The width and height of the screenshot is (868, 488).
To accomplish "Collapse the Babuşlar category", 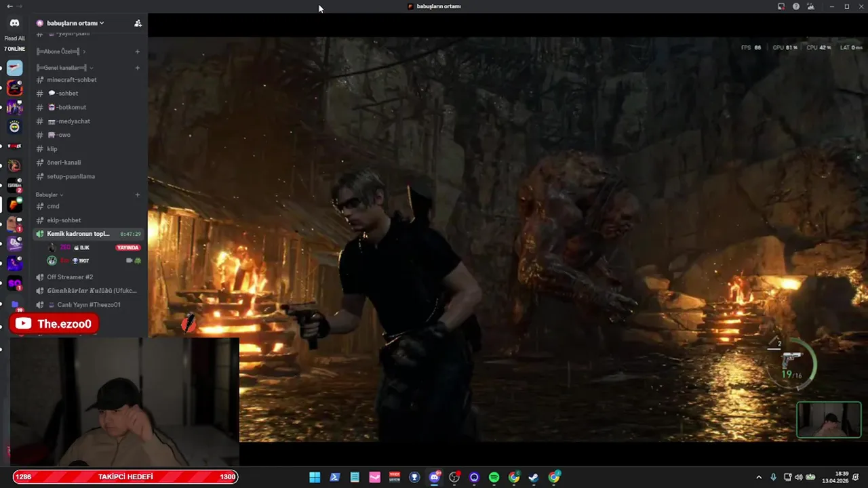I will [50, 195].
